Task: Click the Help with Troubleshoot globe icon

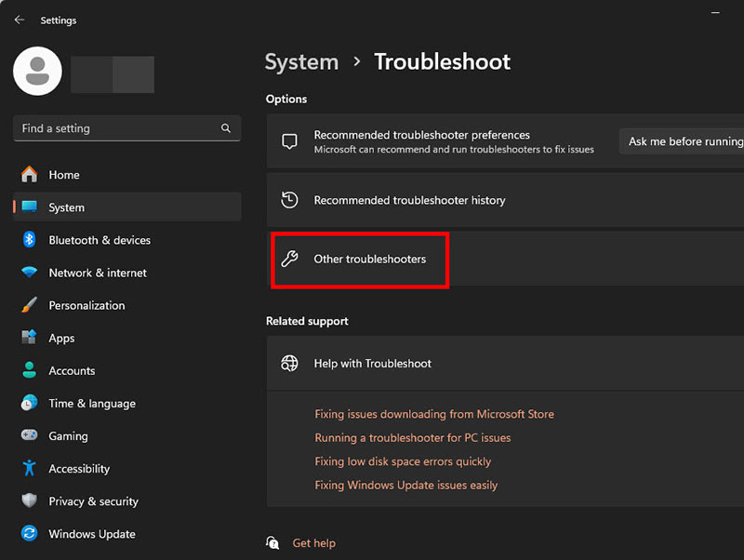Action: pos(289,363)
